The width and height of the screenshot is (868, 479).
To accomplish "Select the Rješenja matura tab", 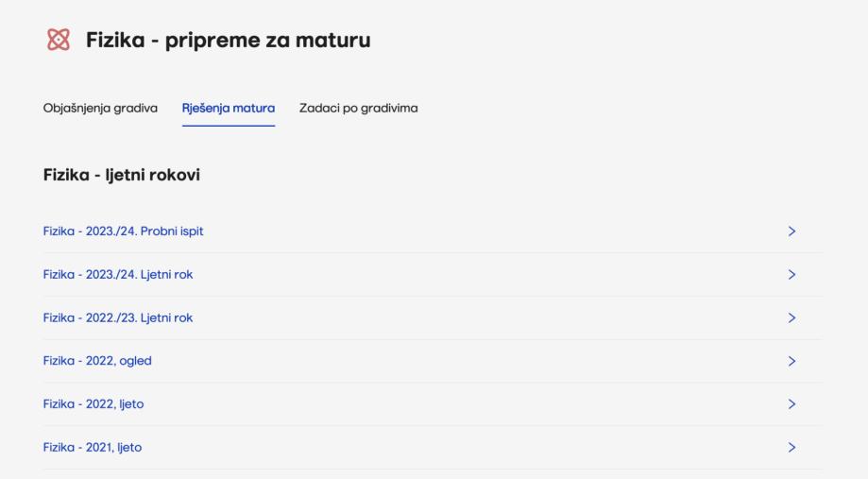I will tap(228, 108).
